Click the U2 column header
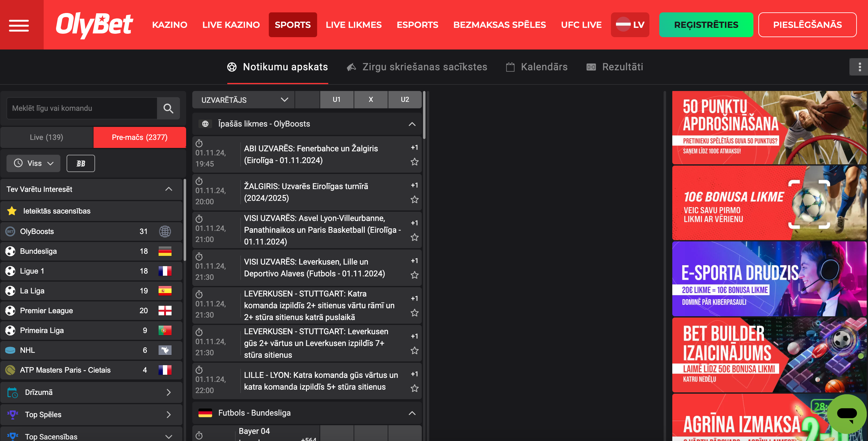The width and height of the screenshot is (868, 441). tap(405, 100)
